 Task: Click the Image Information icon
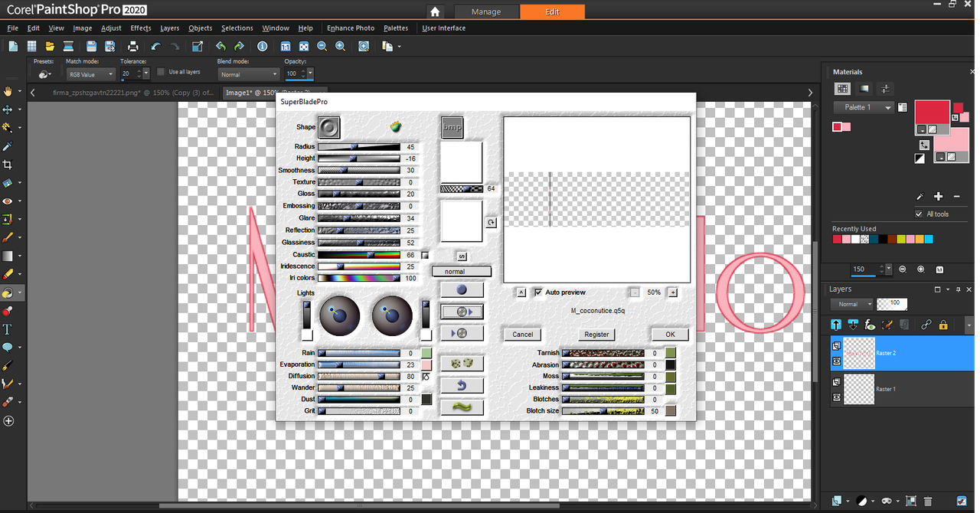tap(263, 47)
